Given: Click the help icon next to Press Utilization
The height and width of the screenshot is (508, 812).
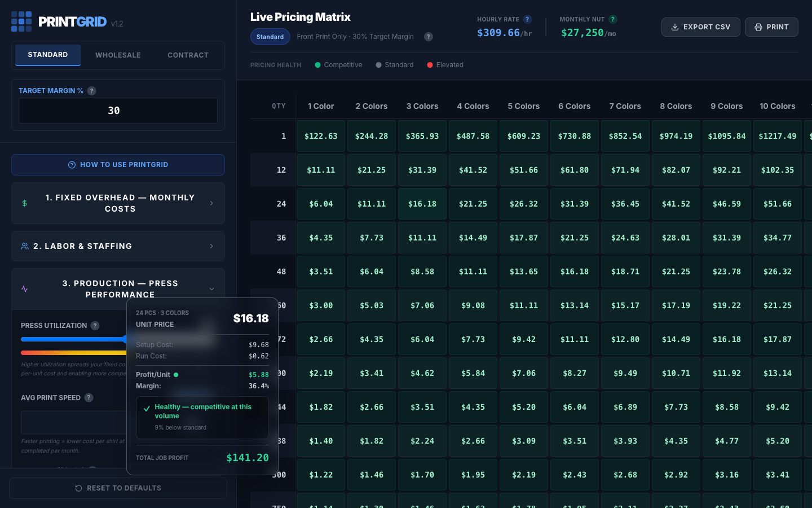Looking at the screenshot, I should tap(95, 326).
